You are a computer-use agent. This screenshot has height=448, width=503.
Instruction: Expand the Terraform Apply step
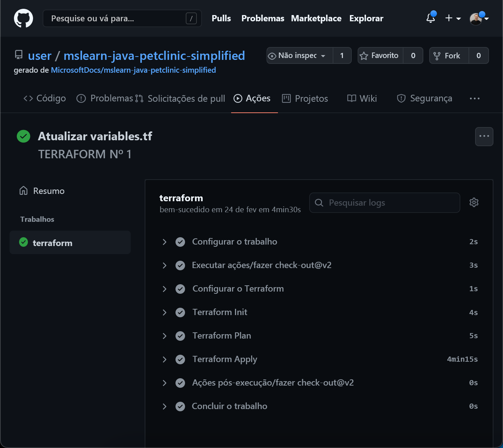(x=164, y=359)
